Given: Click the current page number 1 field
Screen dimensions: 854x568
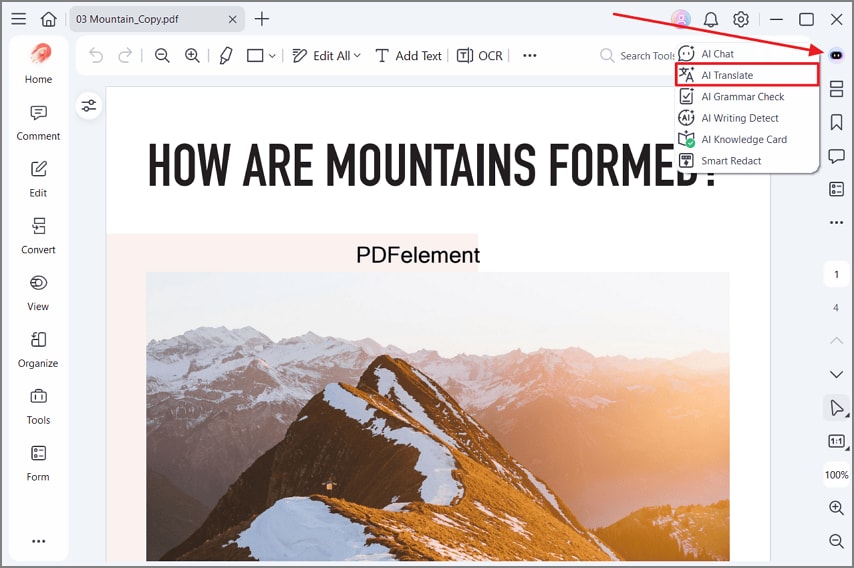Looking at the screenshot, I should point(837,274).
